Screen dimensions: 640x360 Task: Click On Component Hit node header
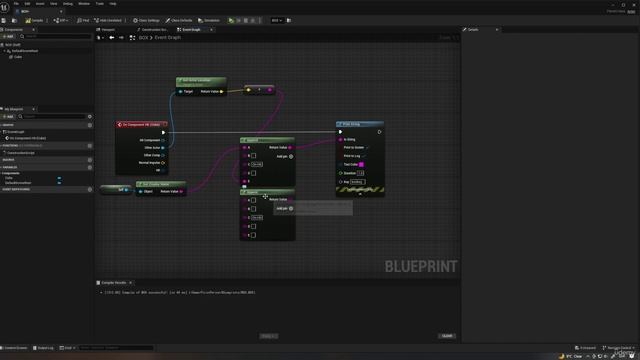[x=141, y=124]
